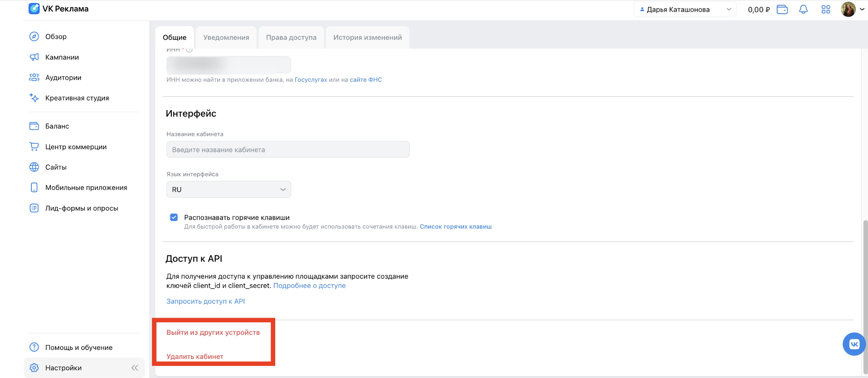This screenshot has height=378, width=868.
Task: Open the wallet balance icon in header
Action: click(782, 9)
